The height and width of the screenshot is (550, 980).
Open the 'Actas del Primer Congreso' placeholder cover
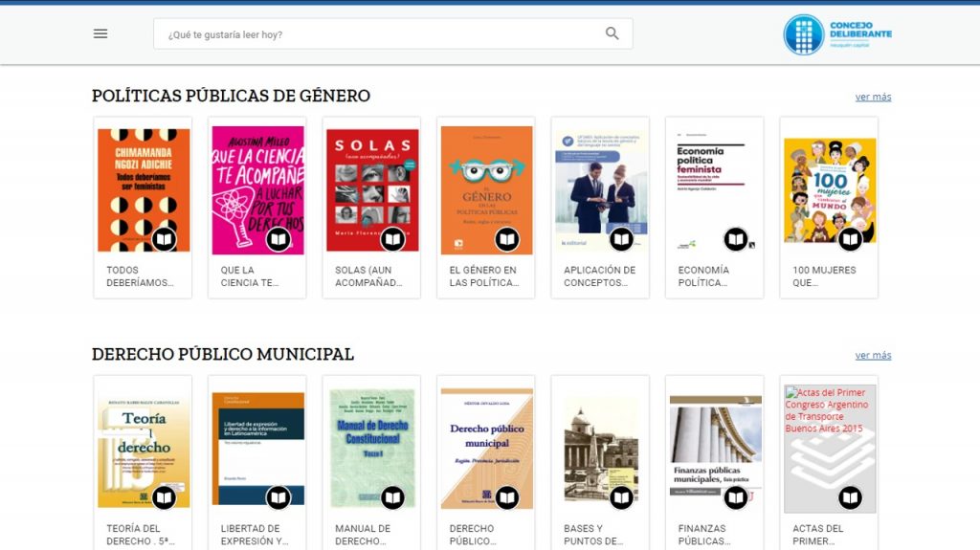(830, 447)
